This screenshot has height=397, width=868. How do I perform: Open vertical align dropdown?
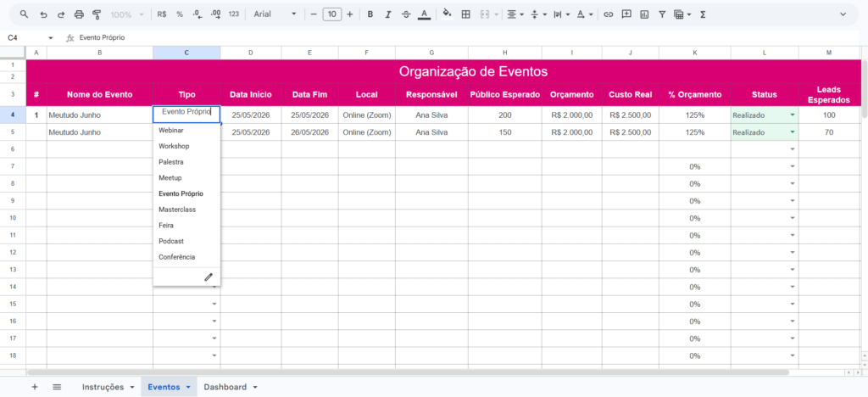pyautogui.click(x=538, y=14)
